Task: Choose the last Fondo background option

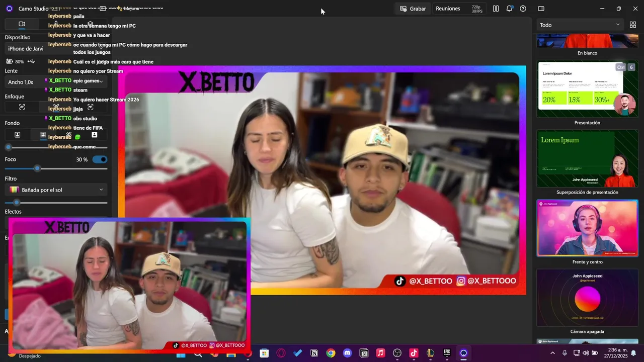Action: (x=94, y=135)
